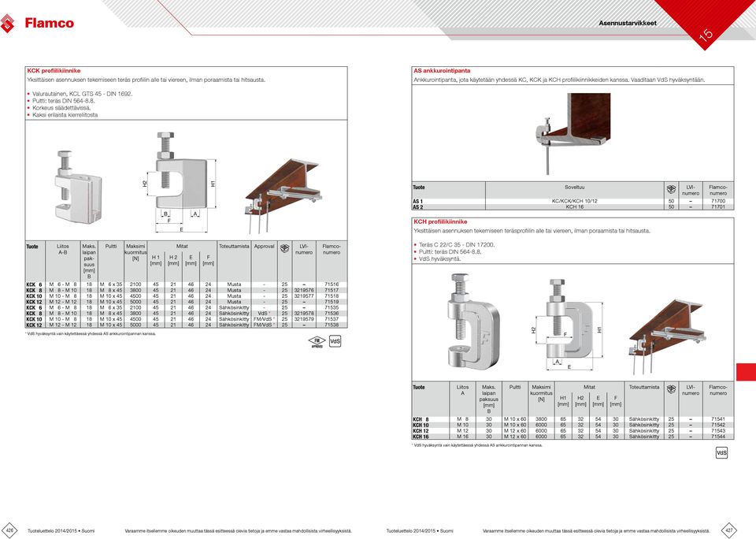The height and width of the screenshot is (539, 756).
Task: Click the 'VdS' approval cell in row 71536
Action: 264,314
